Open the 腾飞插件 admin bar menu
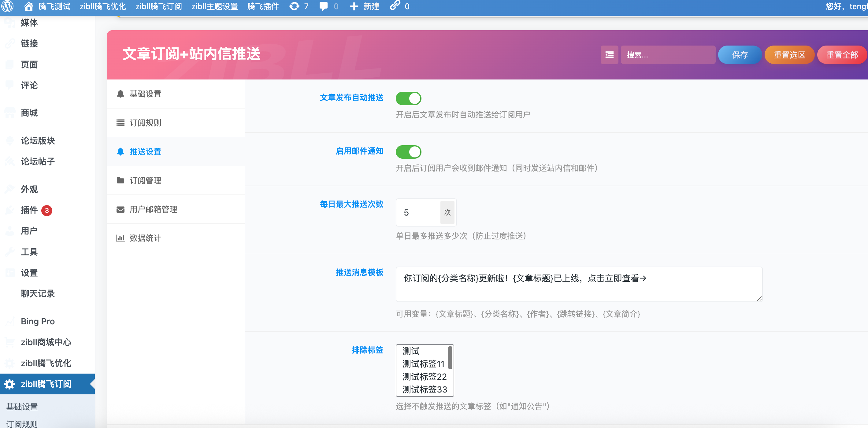Viewport: 868px width, 428px height. pyautogui.click(x=263, y=6)
